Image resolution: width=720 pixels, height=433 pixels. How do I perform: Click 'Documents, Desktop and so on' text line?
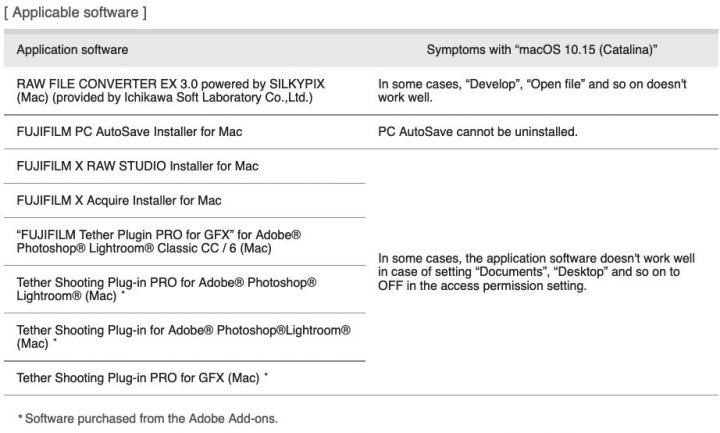point(529,272)
